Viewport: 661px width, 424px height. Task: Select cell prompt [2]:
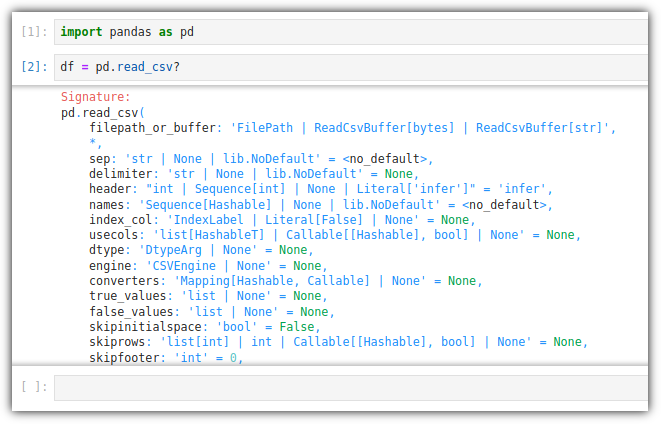point(35,67)
